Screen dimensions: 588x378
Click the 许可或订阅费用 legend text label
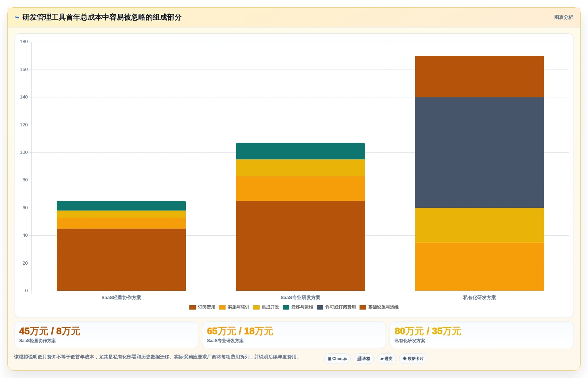click(x=341, y=307)
